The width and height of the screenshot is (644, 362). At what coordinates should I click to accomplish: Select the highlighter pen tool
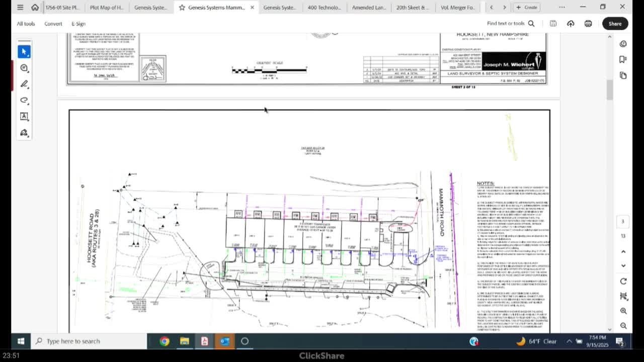point(24,84)
